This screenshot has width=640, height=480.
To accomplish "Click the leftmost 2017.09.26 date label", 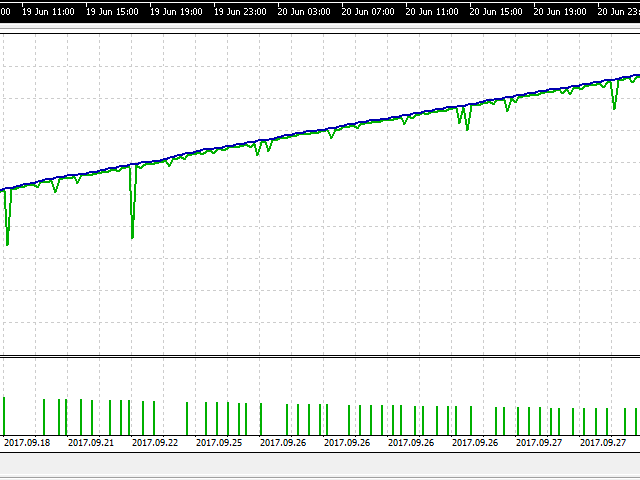I will click(x=284, y=441).
